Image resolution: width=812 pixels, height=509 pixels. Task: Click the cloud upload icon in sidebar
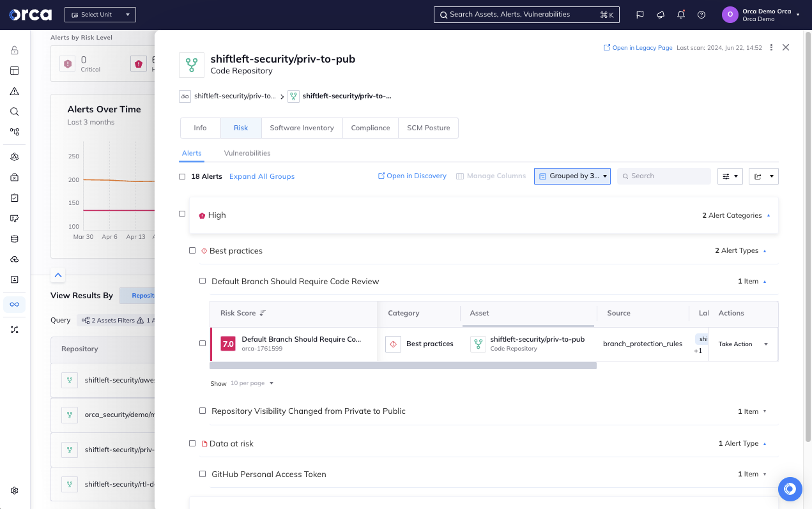14,259
